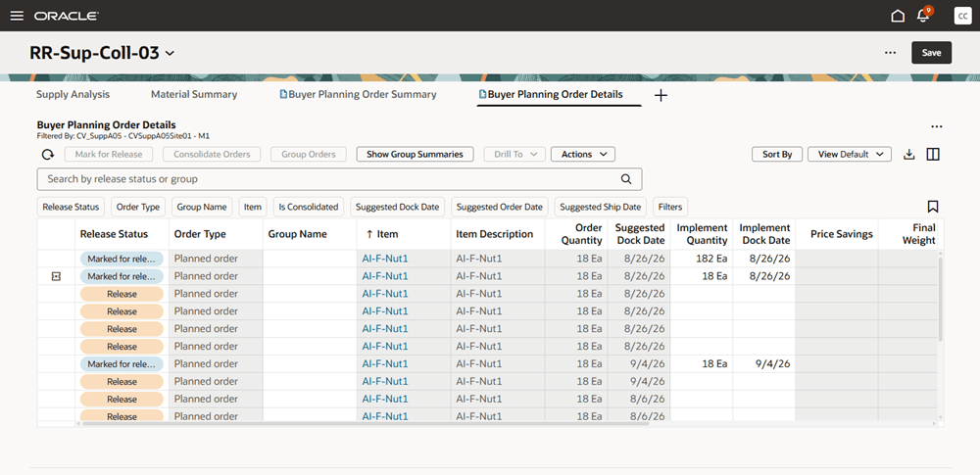Add a new tab with plus icon

[661, 95]
